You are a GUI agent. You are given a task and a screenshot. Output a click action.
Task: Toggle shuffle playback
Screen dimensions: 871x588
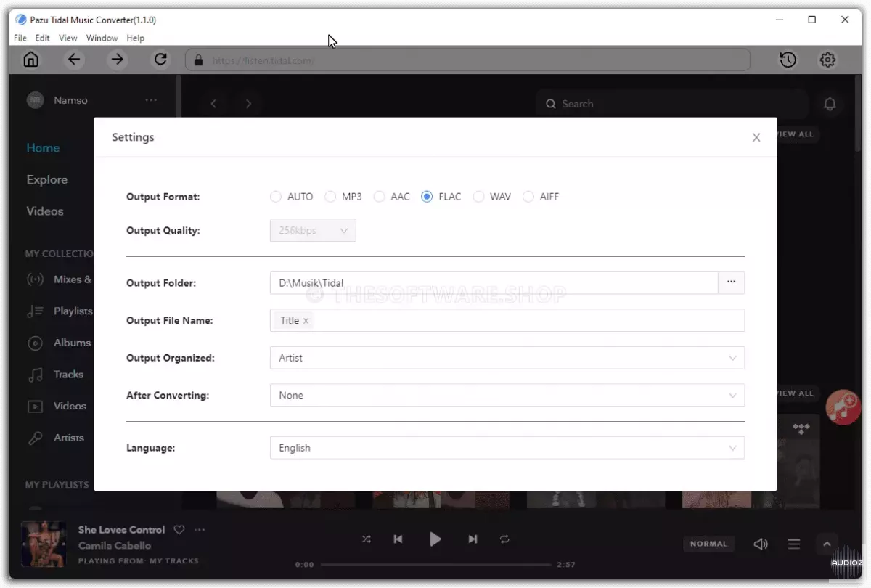pyautogui.click(x=367, y=539)
